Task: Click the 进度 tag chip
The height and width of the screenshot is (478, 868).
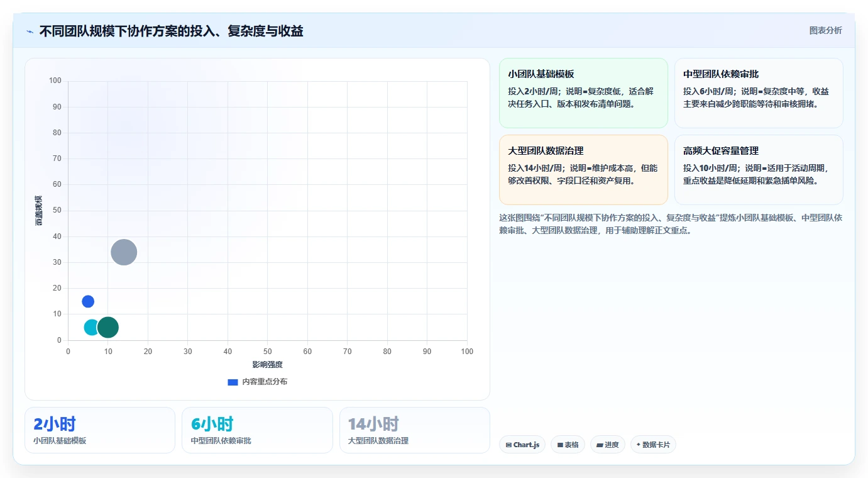Action: (608, 445)
